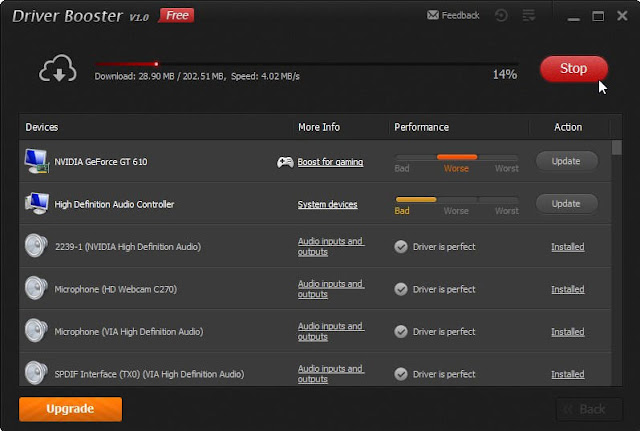
Task: Click the orange Worse performance bar for GT 610
Action: (457, 157)
